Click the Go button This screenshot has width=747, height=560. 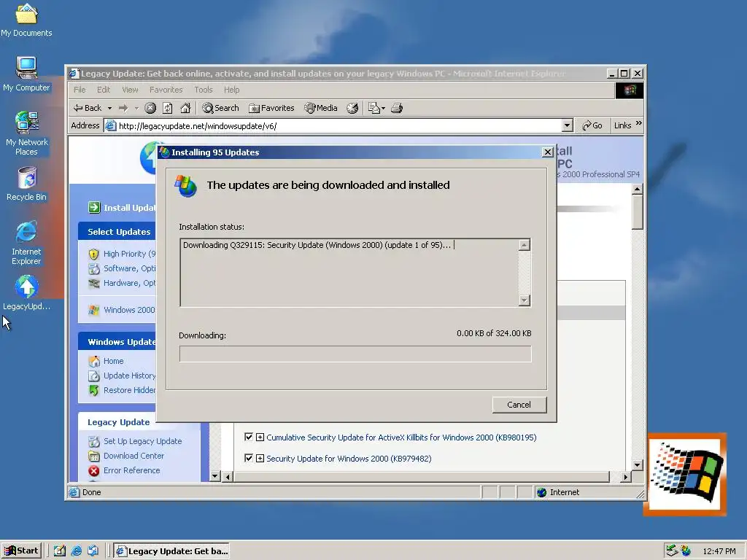(592, 125)
